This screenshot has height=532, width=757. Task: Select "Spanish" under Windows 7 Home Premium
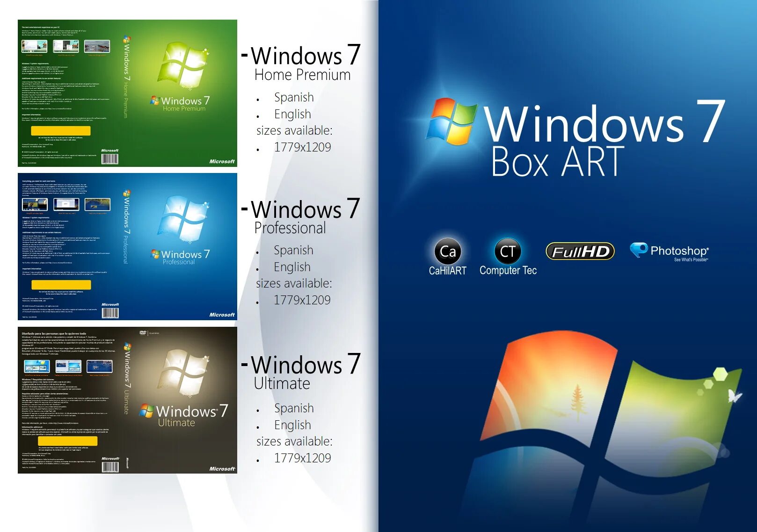point(294,97)
